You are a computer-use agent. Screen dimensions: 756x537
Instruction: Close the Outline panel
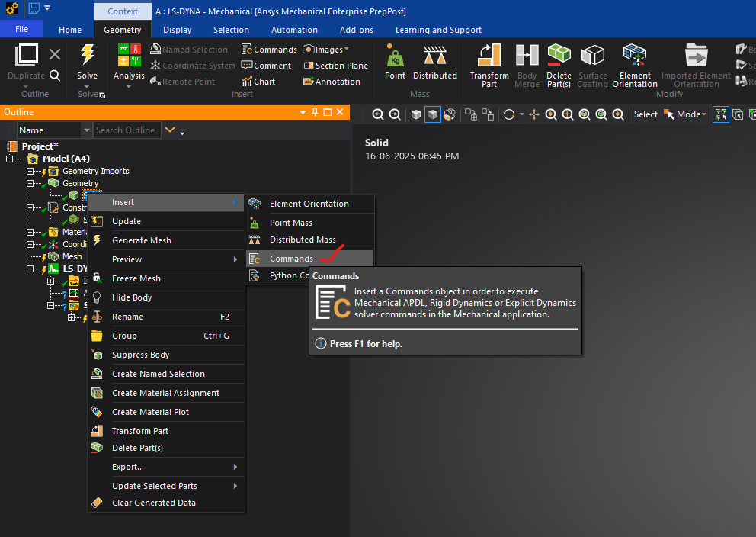click(x=340, y=112)
